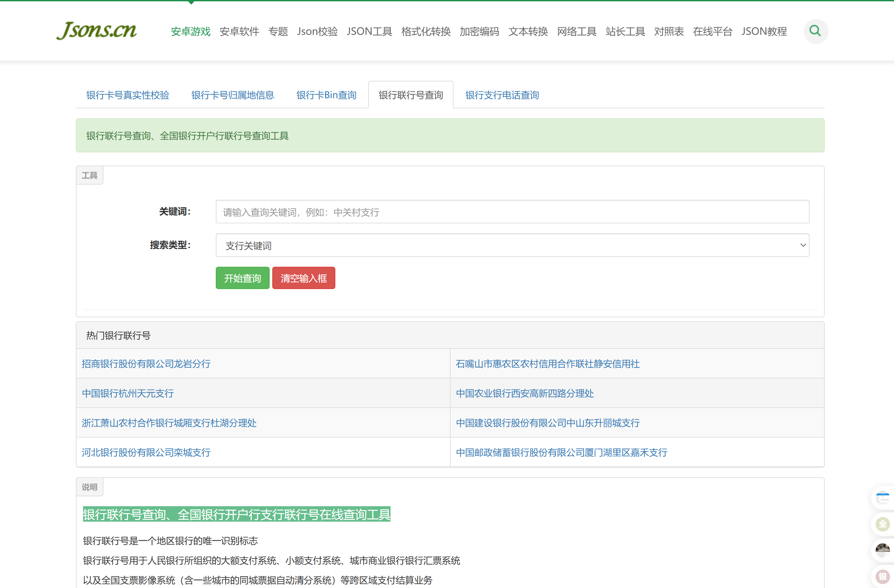The width and height of the screenshot is (894, 588).
Task: Open the 格式化转换 navigation menu
Action: pos(426,32)
